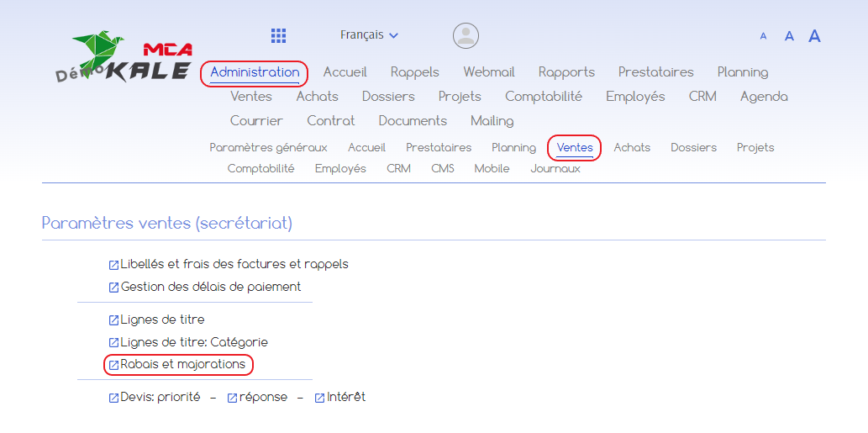Click external-link icon beside Libellés et frais
Screen dimensions: 868x433
pos(113,265)
